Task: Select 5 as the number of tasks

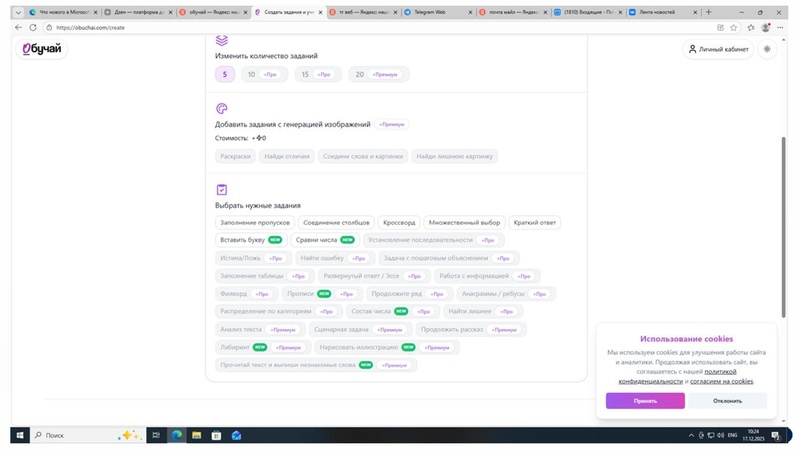Action: [225, 74]
